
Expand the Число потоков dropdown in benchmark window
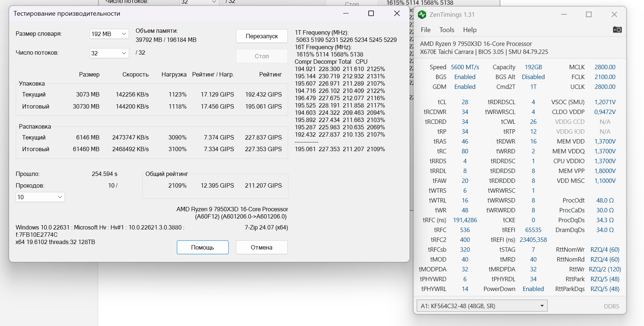(x=109, y=53)
